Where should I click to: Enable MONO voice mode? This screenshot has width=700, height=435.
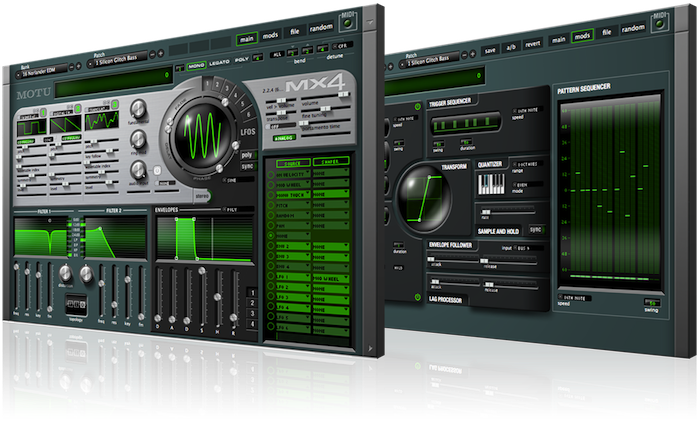(x=196, y=66)
